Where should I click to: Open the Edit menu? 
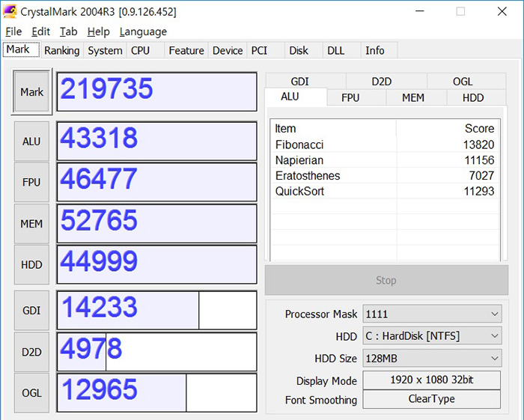(x=40, y=31)
